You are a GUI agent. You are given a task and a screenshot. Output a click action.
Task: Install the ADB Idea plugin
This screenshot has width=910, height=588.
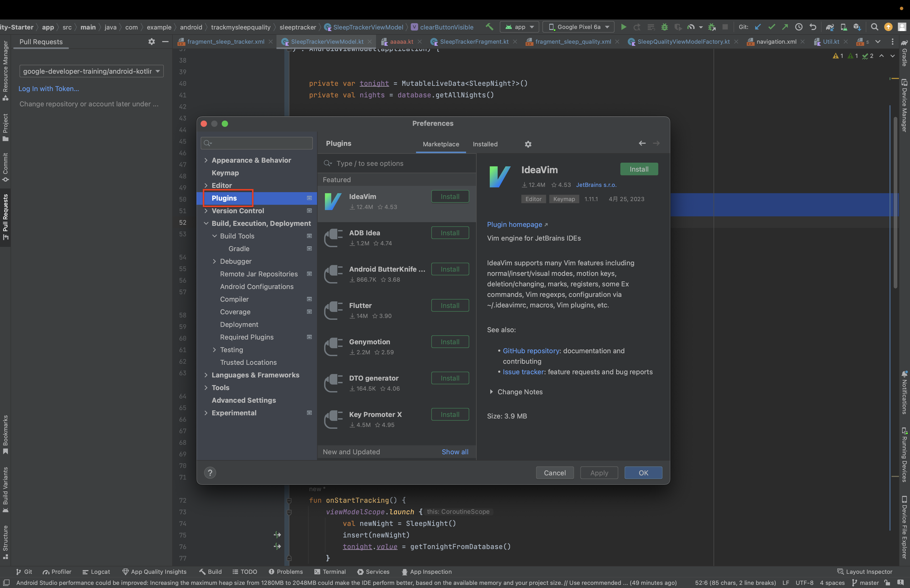(x=450, y=233)
